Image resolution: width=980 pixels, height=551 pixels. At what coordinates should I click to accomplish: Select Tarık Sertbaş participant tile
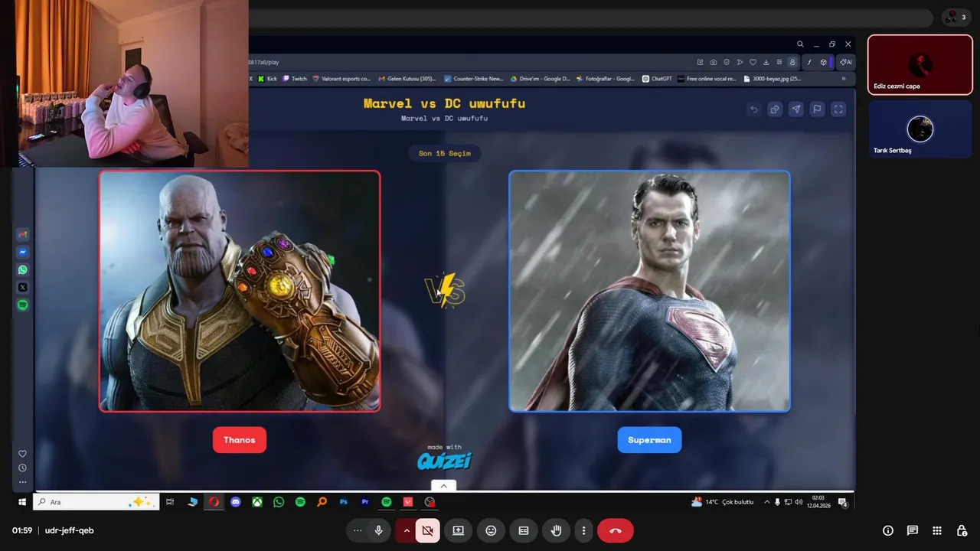[920, 129]
